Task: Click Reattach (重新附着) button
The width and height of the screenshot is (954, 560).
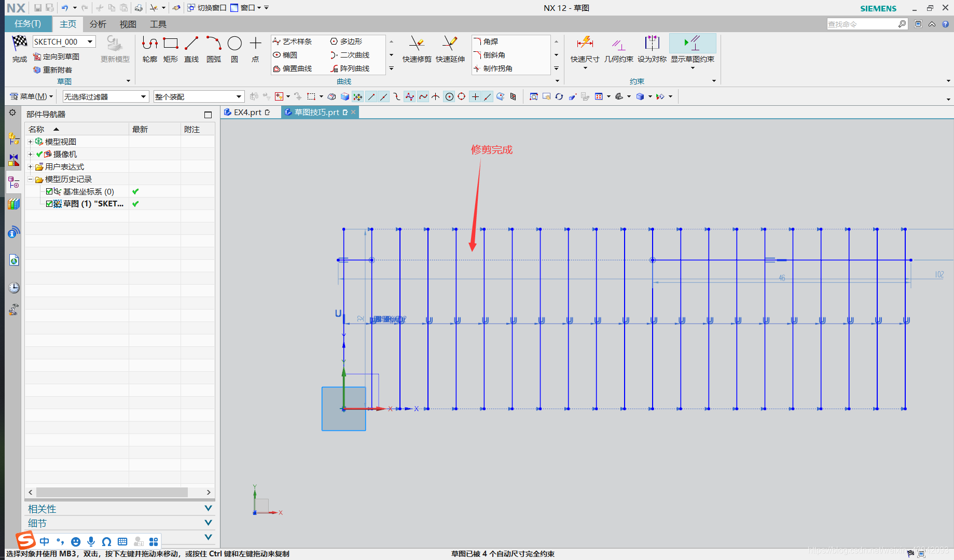Action: 53,70
